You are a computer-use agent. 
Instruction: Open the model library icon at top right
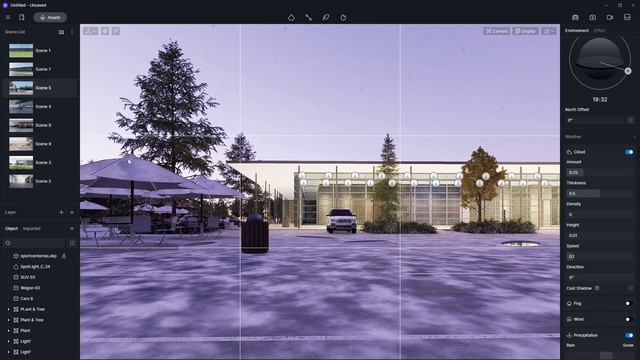(x=575, y=18)
